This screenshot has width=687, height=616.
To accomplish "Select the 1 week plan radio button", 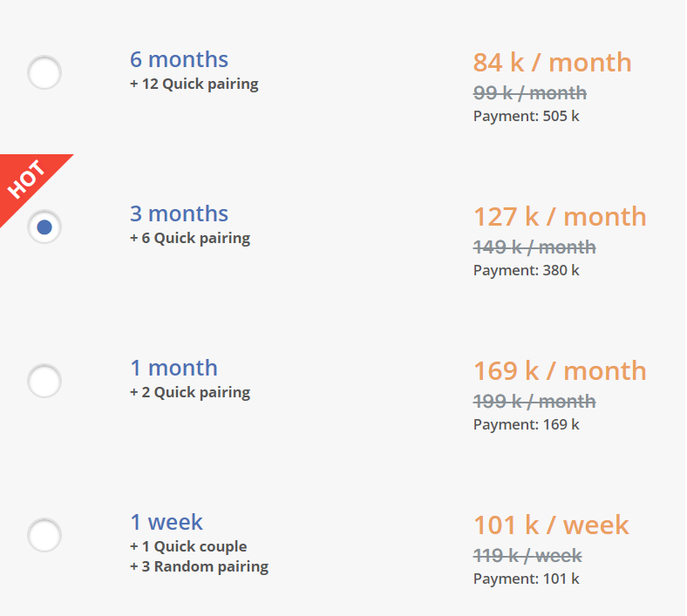I will 44,535.
